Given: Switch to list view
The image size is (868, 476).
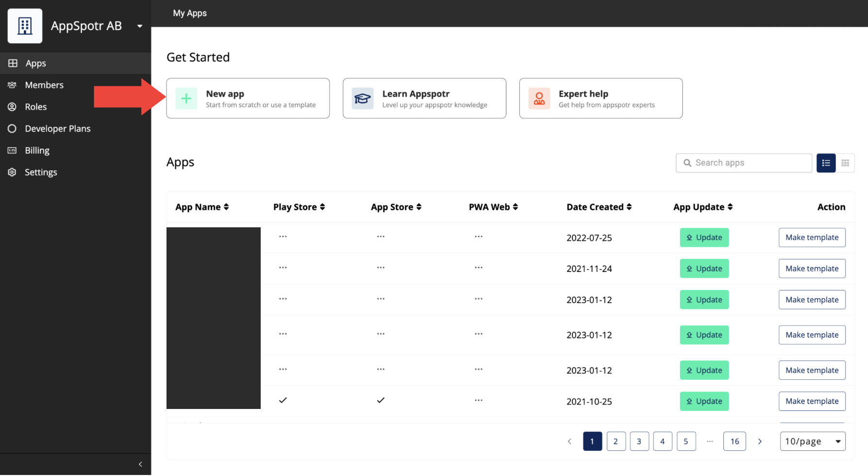Looking at the screenshot, I should click(x=826, y=163).
